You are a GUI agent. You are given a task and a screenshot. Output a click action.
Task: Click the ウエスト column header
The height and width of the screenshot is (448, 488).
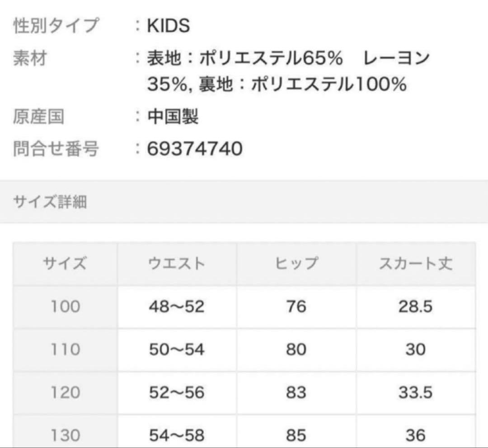click(177, 263)
